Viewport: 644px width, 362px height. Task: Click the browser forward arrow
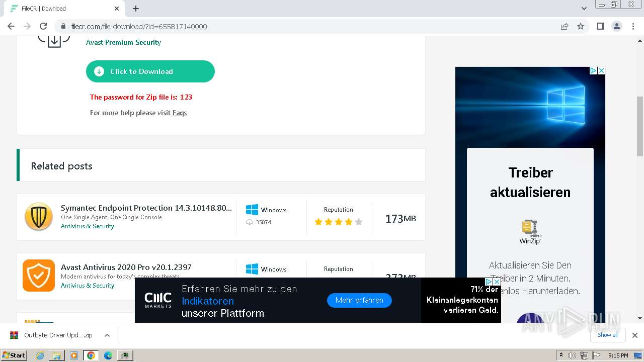point(27,27)
